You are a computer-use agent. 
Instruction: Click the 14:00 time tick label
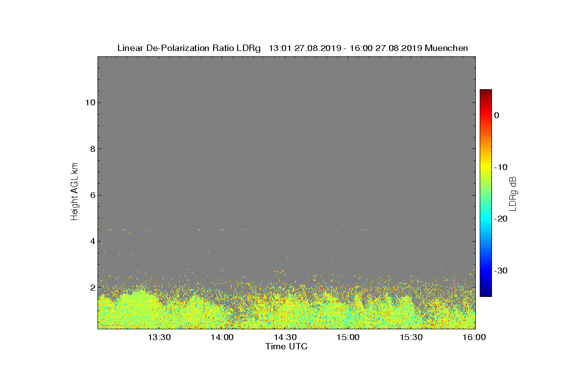[x=222, y=337]
